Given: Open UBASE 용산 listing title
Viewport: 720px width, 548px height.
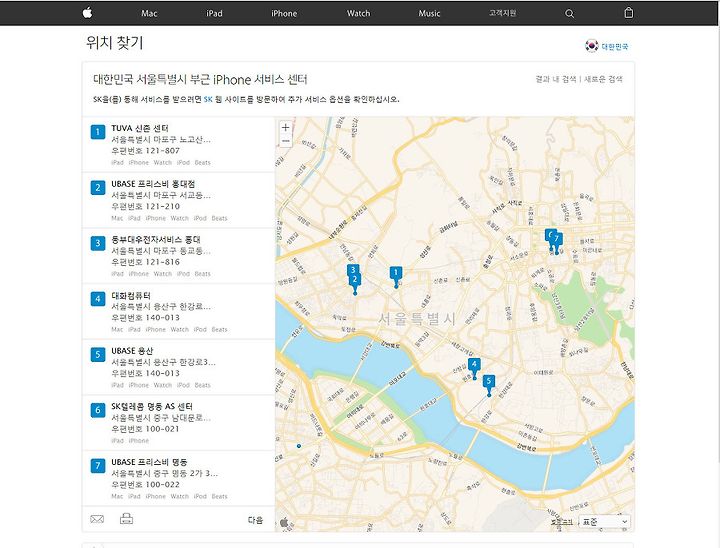Looking at the screenshot, I should 132,350.
